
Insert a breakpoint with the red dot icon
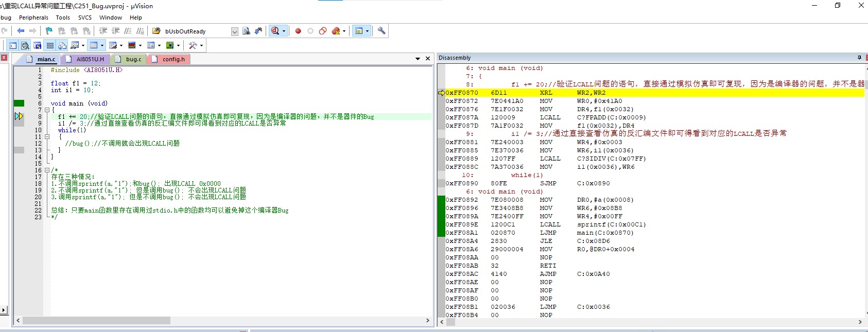[298, 31]
